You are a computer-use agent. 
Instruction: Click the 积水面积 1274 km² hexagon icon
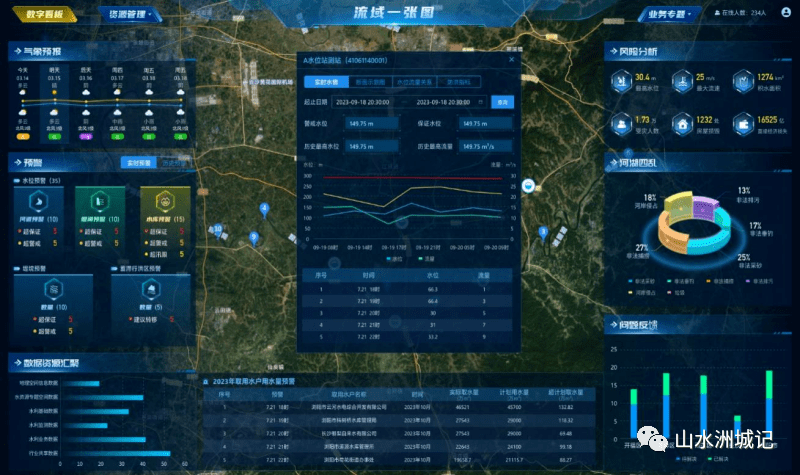tap(743, 82)
